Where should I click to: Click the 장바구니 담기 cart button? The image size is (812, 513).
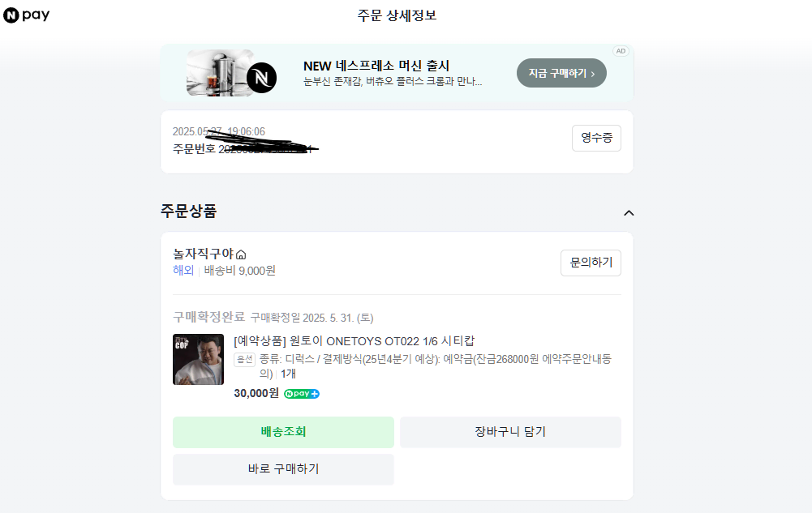(510, 432)
